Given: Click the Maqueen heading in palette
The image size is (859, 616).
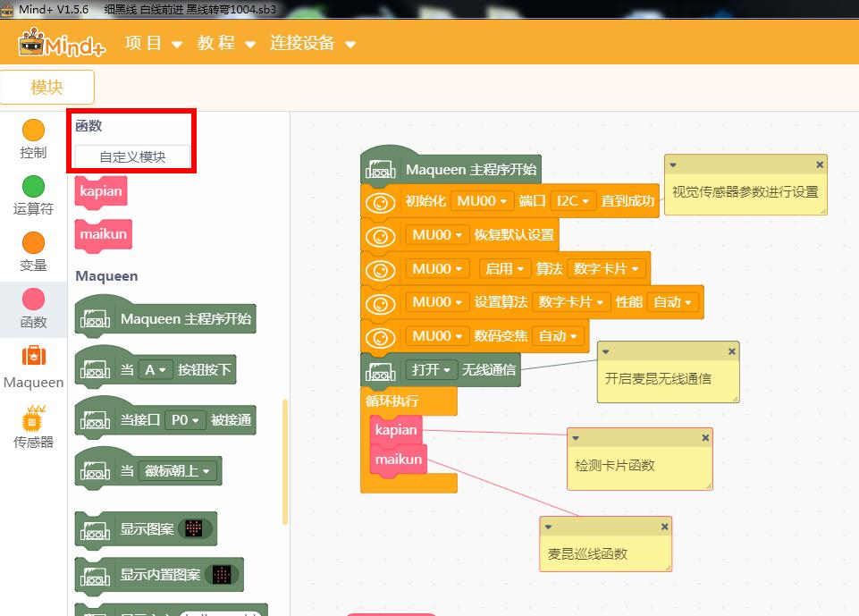Looking at the screenshot, I should 107,275.
